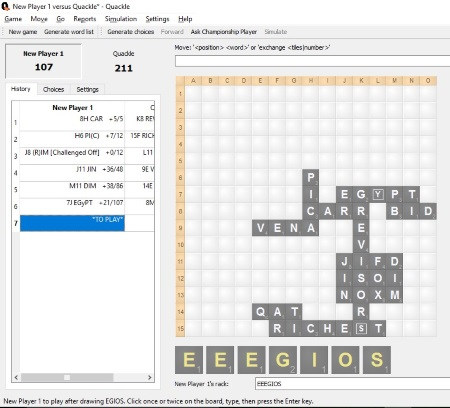Click the D tile of BID

428,211
